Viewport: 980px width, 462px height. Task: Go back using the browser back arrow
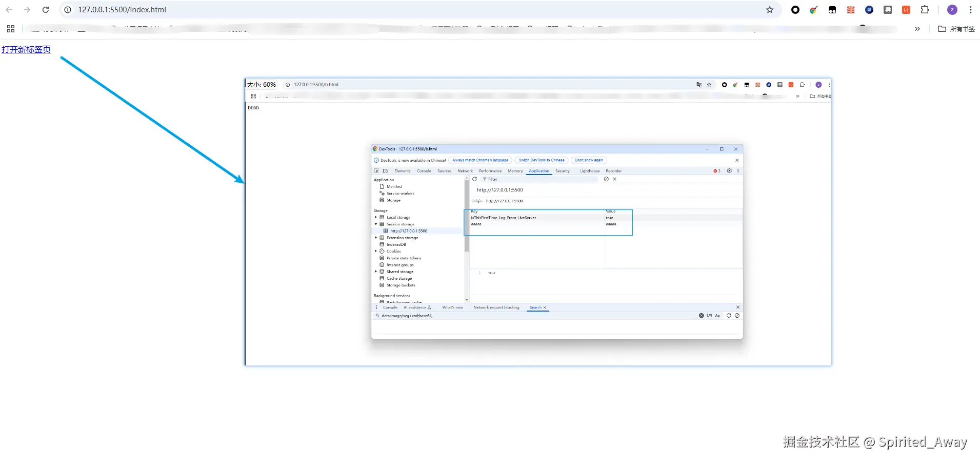9,10
